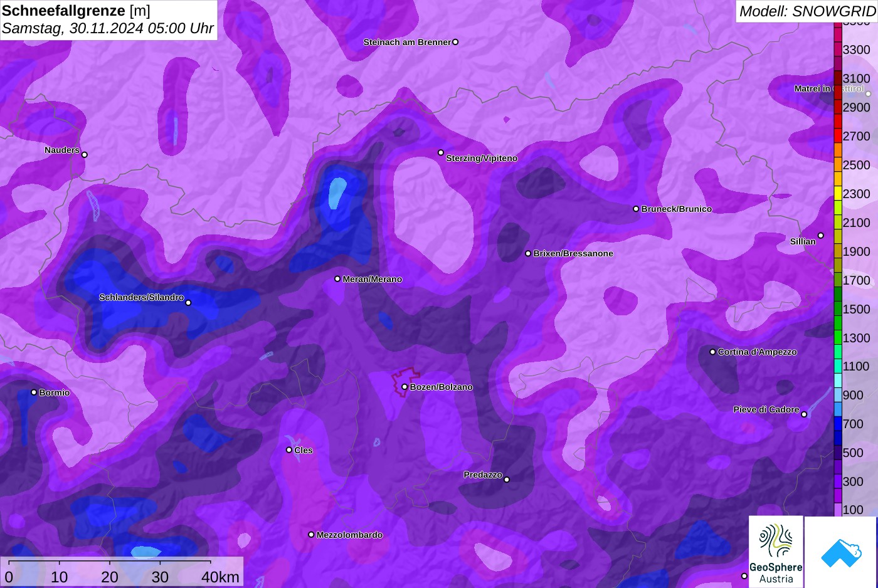
Task: Select the Cortina d'Ampezzo marker
Action: click(712, 352)
